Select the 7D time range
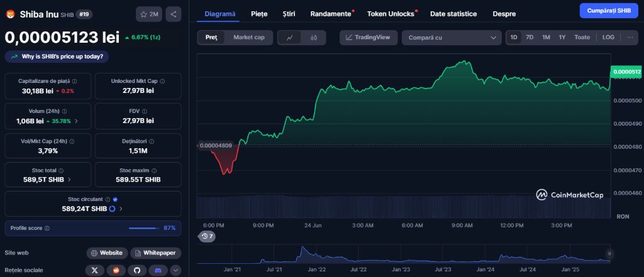Screen dimensions: 644x277 [530, 37]
